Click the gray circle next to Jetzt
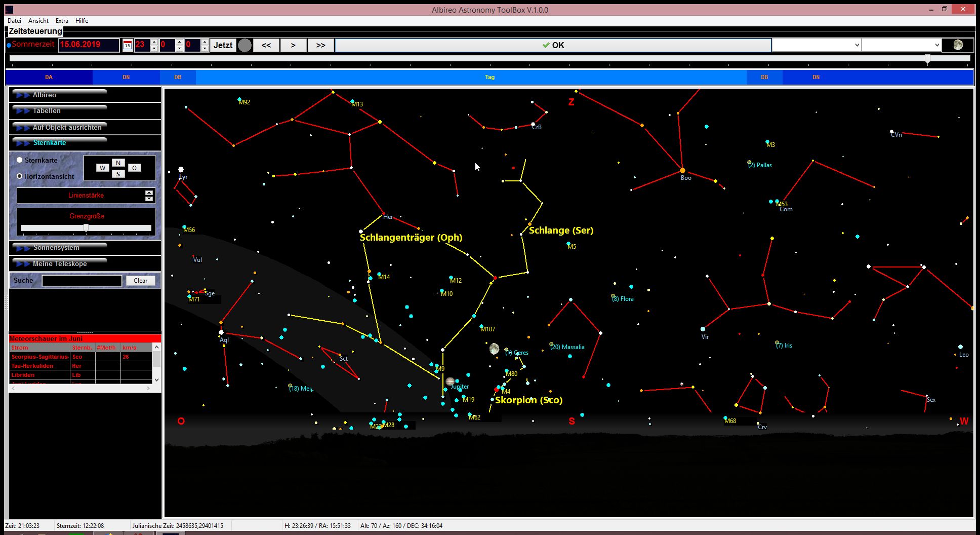 244,45
